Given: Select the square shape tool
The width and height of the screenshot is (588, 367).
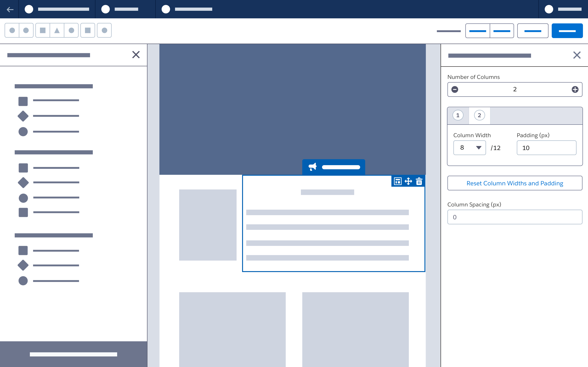Looking at the screenshot, I should pyautogui.click(x=43, y=30).
